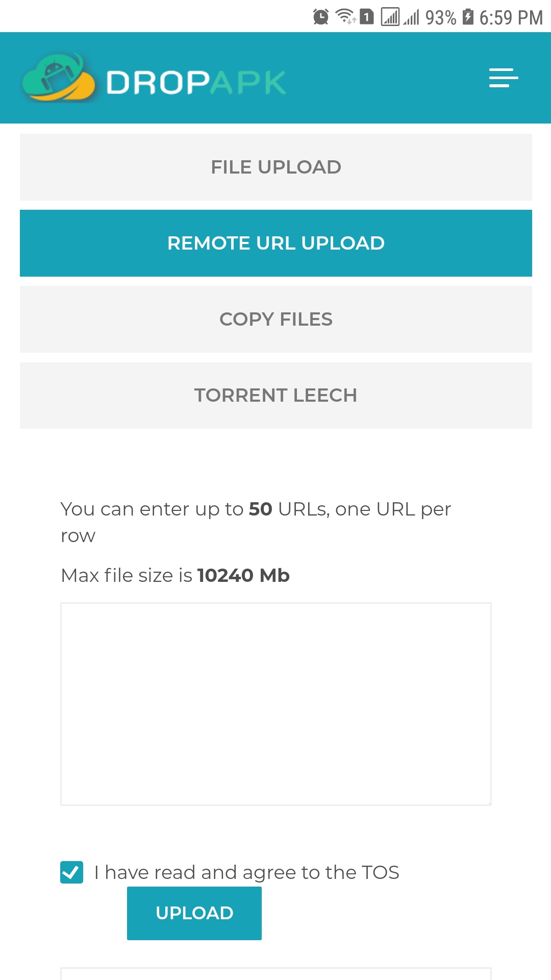Tap the SIM 1 indicator icon
Viewport: 551px width, 980px height.
(x=366, y=17)
